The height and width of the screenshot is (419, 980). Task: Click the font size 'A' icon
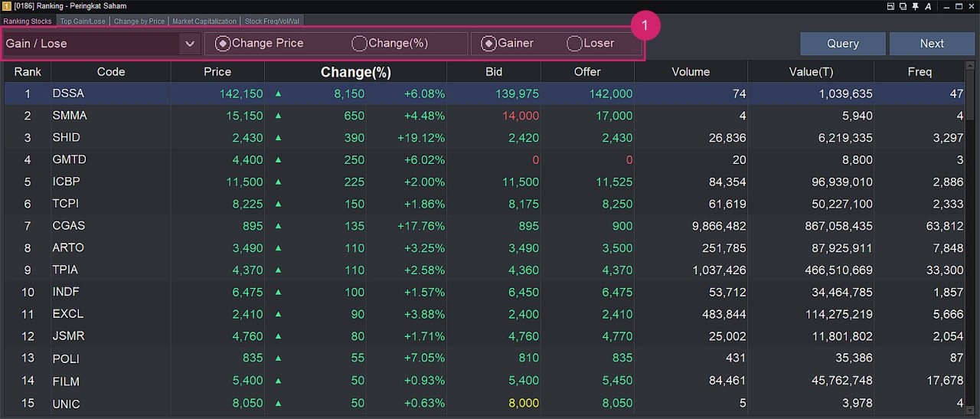click(x=928, y=6)
